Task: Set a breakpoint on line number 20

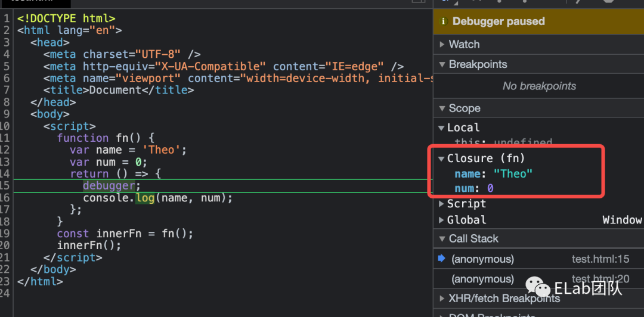Action: pyautogui.click(x=5, y=245)
